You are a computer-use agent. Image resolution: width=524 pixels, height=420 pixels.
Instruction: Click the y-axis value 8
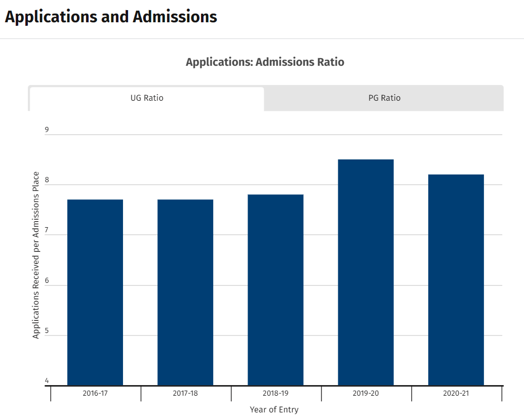(x=47, y=180)
